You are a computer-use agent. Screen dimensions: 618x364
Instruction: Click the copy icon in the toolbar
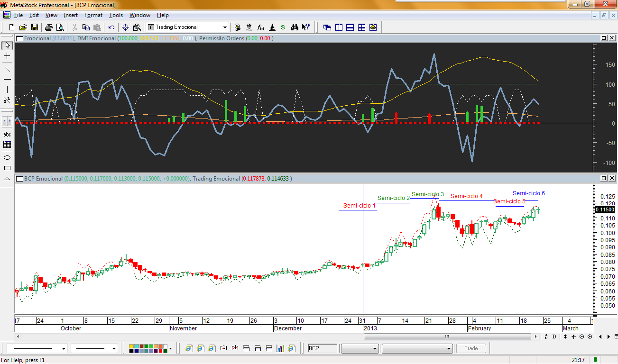(86, 27)
